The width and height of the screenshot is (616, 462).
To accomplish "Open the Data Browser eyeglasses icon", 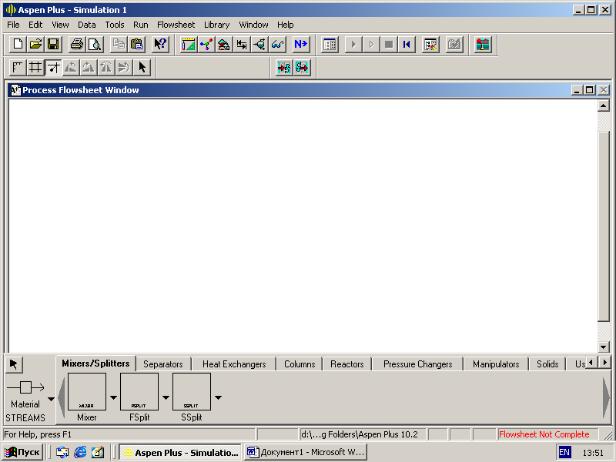I will (277, 44).
